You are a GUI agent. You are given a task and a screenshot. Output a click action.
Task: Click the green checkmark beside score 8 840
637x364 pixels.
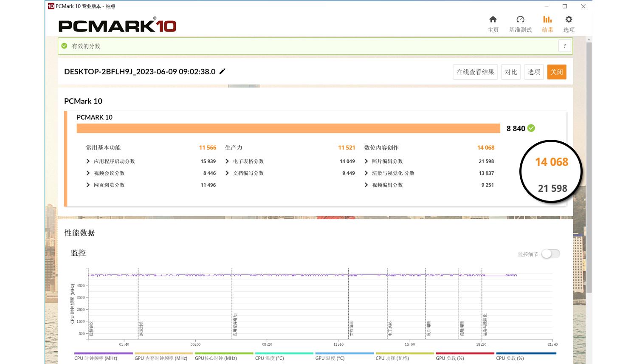(x=532, y=128)
